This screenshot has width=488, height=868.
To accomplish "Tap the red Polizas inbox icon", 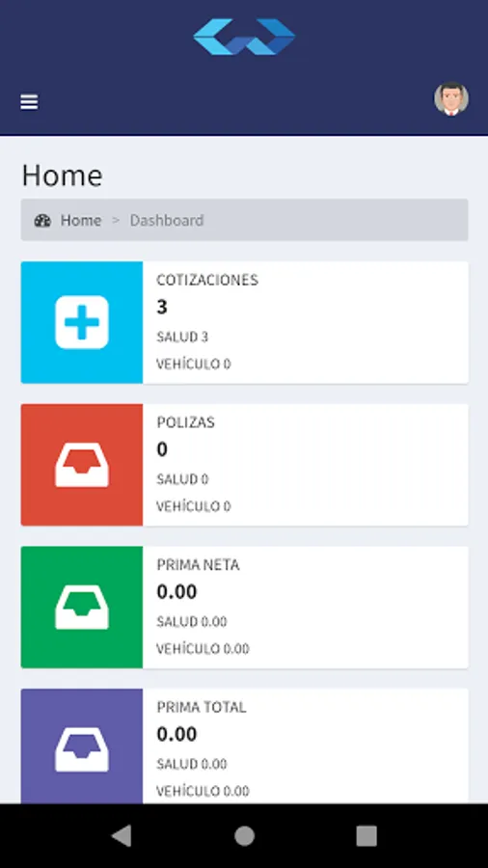I will pos(82,465).
